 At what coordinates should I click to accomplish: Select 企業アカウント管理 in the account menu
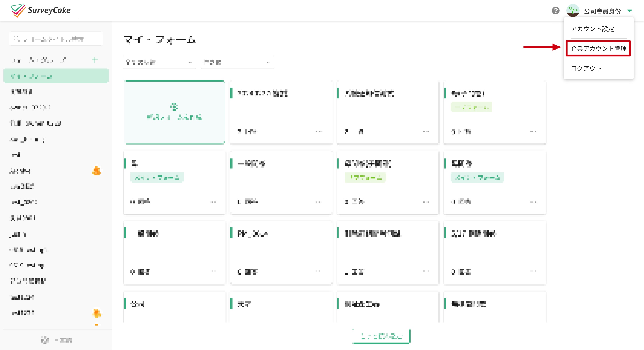click(598, 48)
